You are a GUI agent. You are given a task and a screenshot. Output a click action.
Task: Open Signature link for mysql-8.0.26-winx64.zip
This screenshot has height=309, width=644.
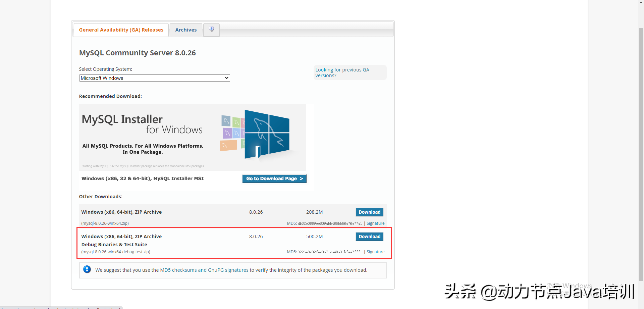pos(375,223)
